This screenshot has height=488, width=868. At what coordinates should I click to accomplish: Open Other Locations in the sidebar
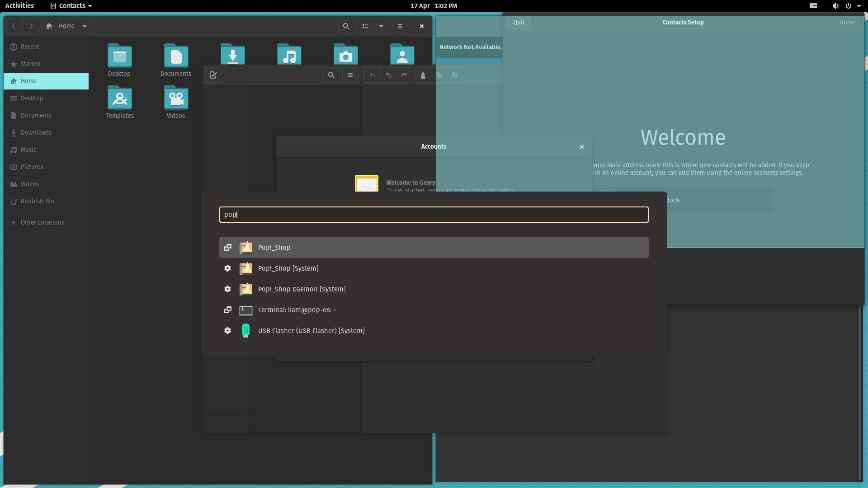pos(46,223)
